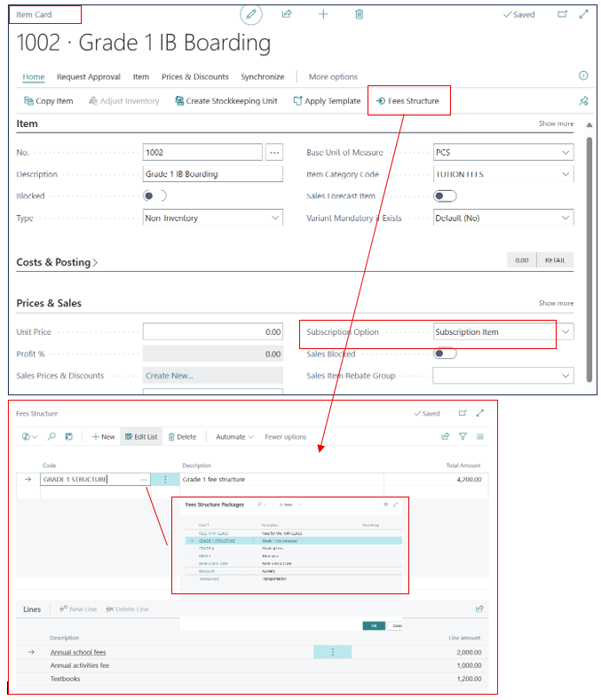
Task: Click the pencil edit icon at top
Action: pos(251,14)
